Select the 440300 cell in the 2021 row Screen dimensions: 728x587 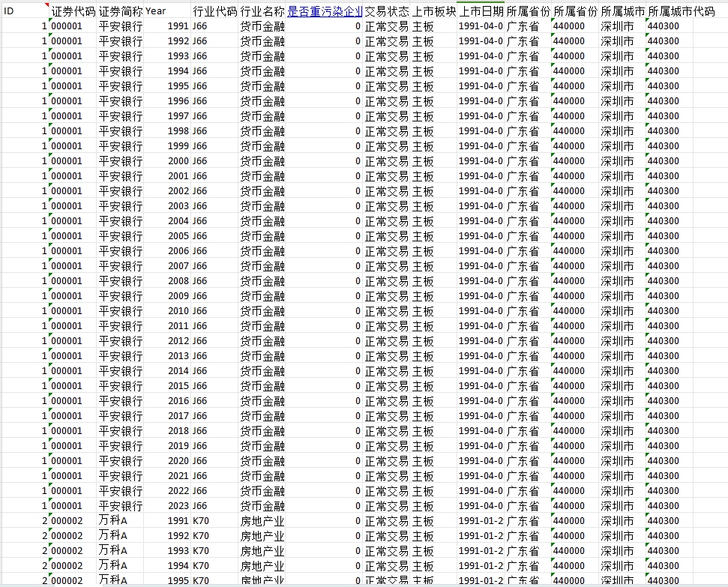(670, 475)
